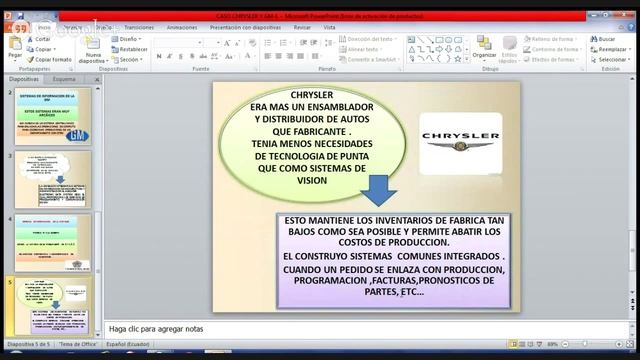Select right arrow shape in gallery
Viewport: 640px width, 360px height.
pos(439,49)
